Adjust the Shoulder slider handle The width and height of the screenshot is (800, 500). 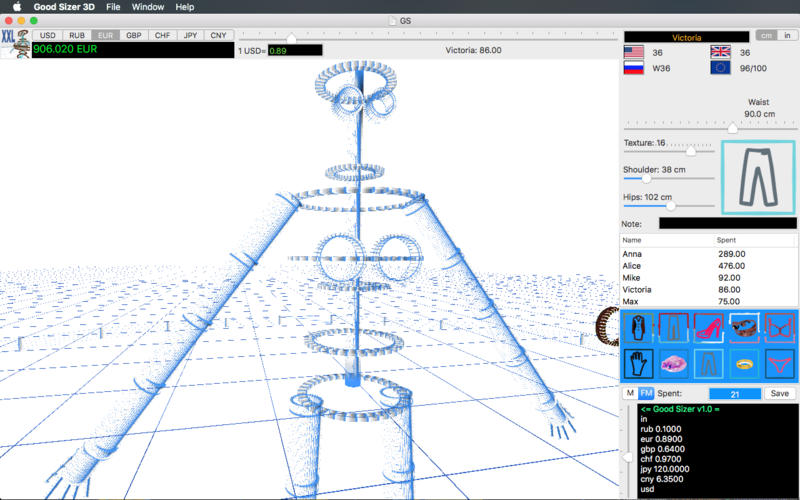point(646,179)
